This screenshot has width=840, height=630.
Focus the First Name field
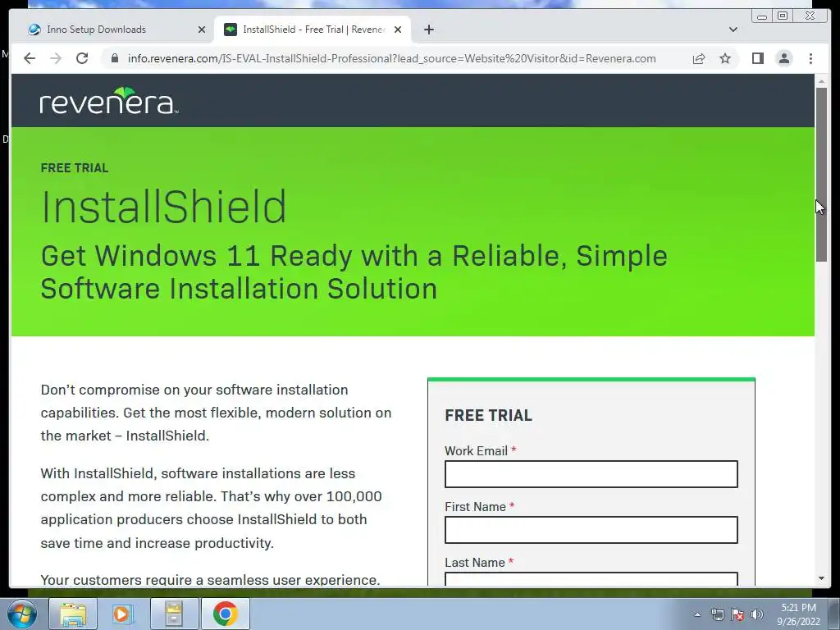[x=591, y=530]
